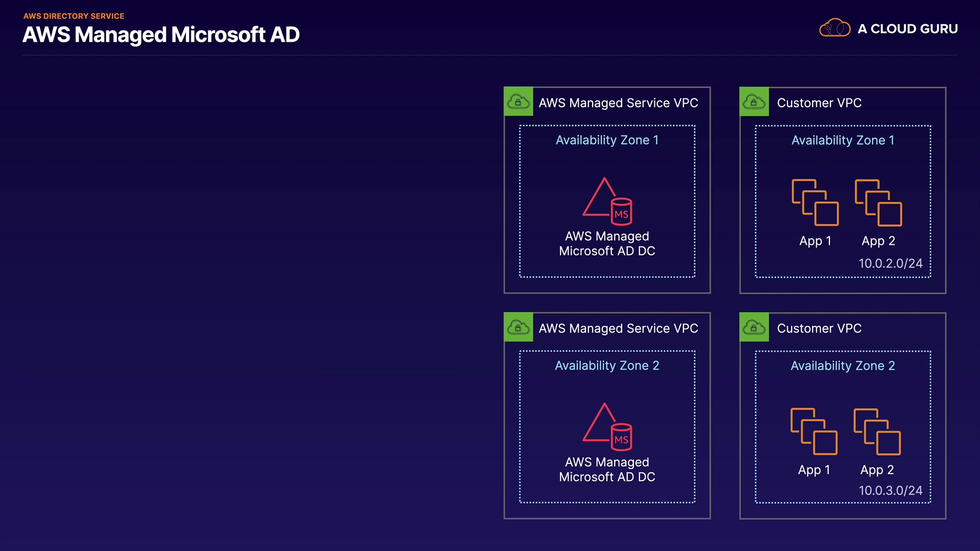Click the bottom AWS Managed Service VPC cloud icon
Viewport: 980px width, 551px height.
(519, 328)
